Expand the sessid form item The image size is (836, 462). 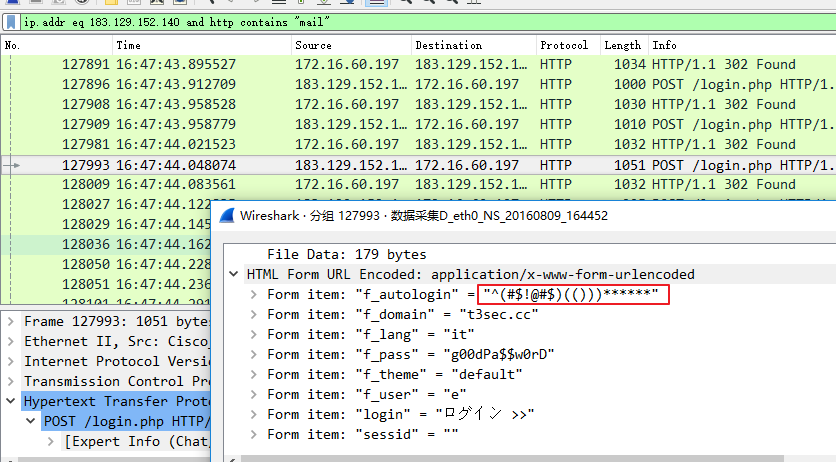(254, 434)
